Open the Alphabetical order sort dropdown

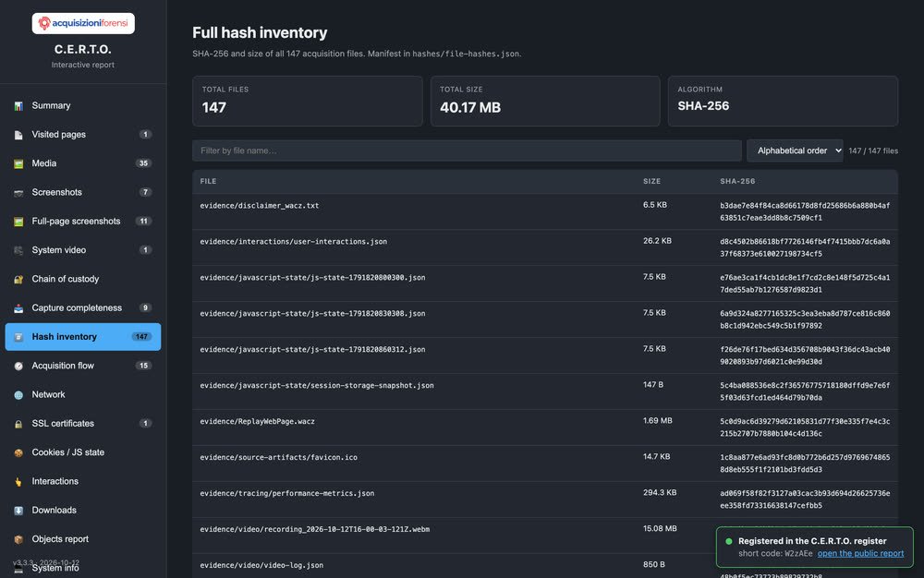pos(795,151)
